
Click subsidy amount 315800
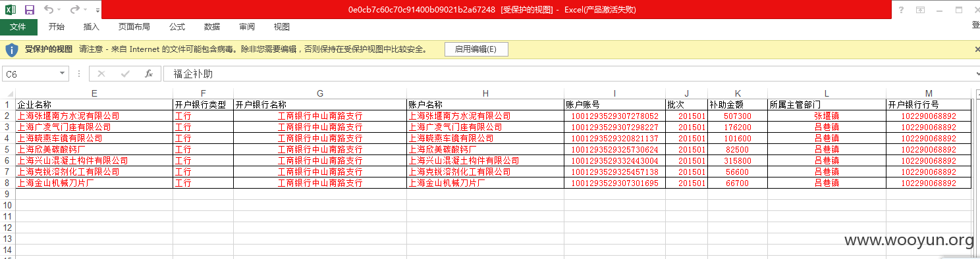point(738,160)
